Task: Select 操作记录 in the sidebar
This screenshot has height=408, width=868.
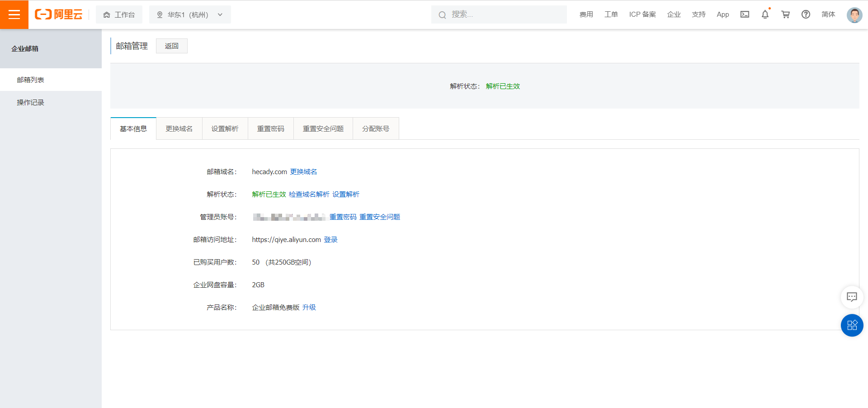Action: pos(31,103)
